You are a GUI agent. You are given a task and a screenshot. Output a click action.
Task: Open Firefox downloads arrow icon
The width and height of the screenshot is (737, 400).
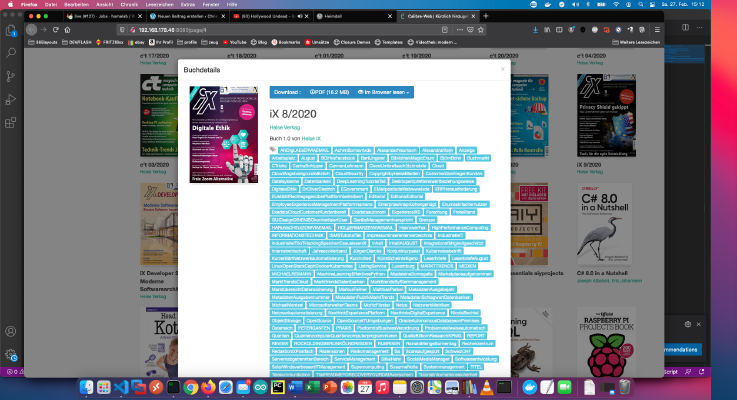[x=535, y=30]
